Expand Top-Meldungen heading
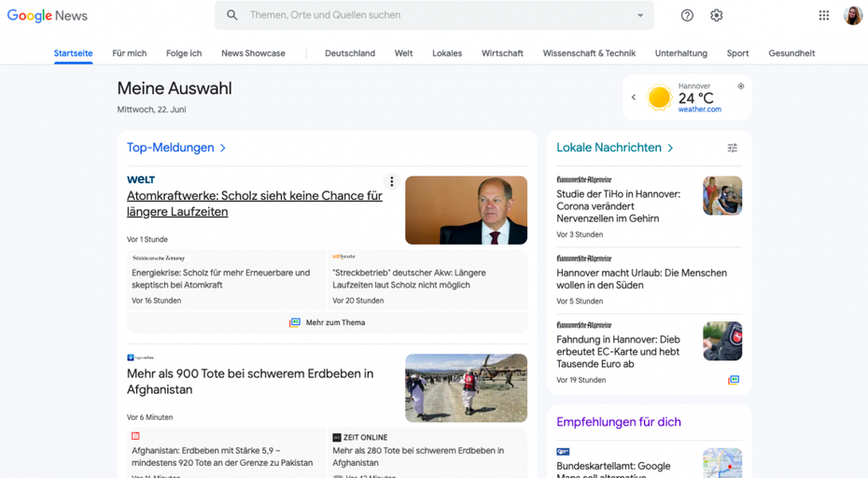 point(170,148)
